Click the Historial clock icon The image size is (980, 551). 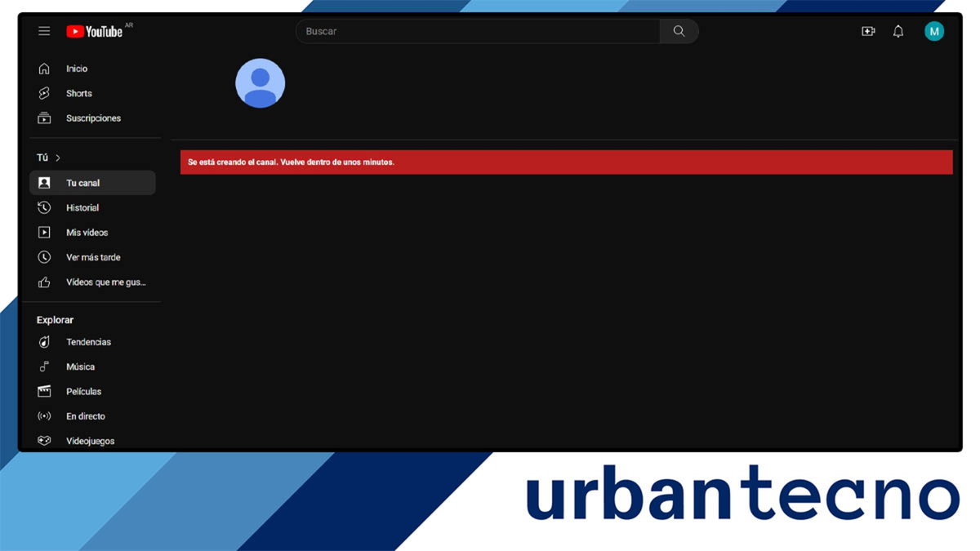[44, 207]
